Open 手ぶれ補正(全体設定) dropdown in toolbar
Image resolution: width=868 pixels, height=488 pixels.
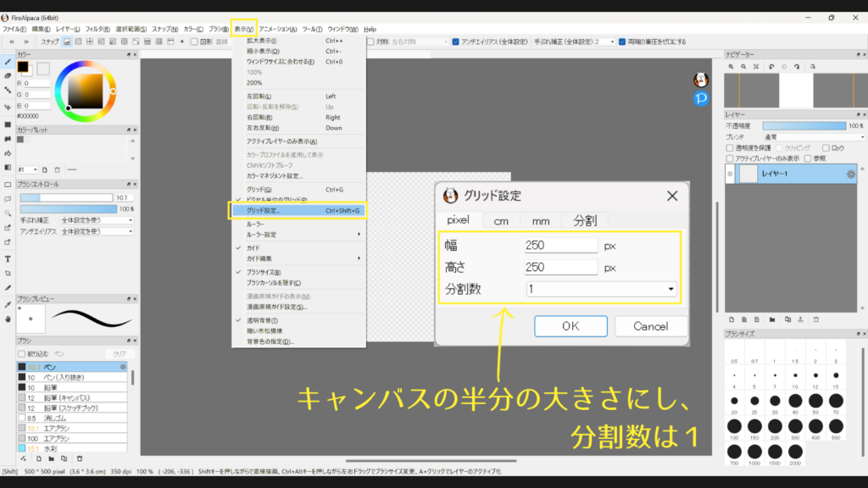point(604,42)
